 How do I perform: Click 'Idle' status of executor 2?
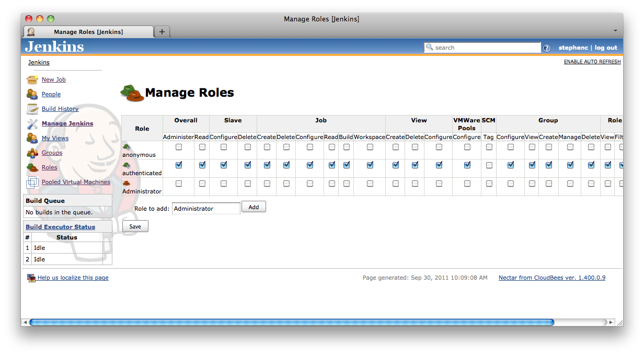pyautogui.click(x=39, y=259)
